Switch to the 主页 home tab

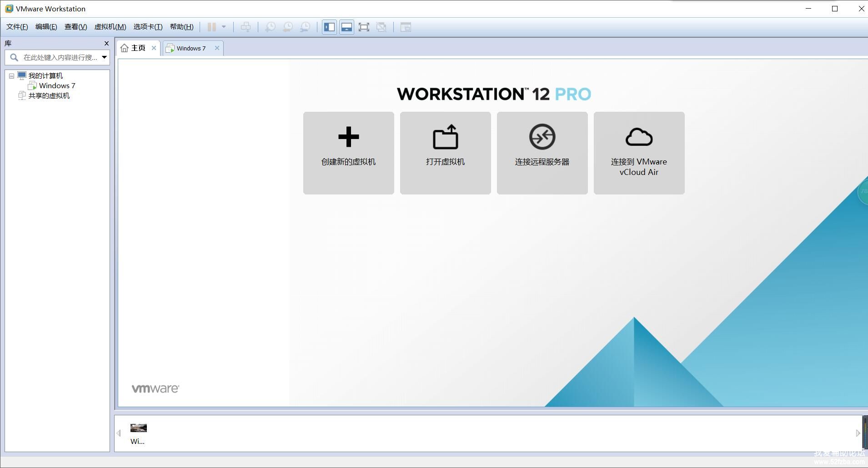click(x=138, y=48)
